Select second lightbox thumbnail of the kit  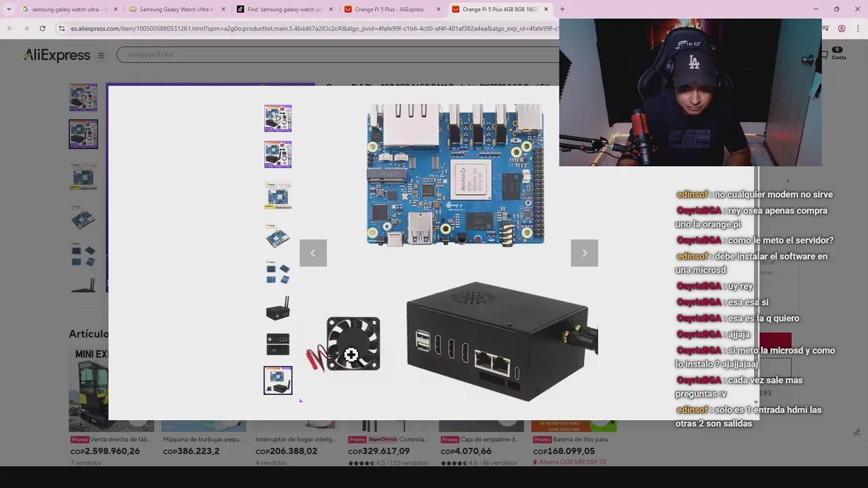(x=278, y=155)
